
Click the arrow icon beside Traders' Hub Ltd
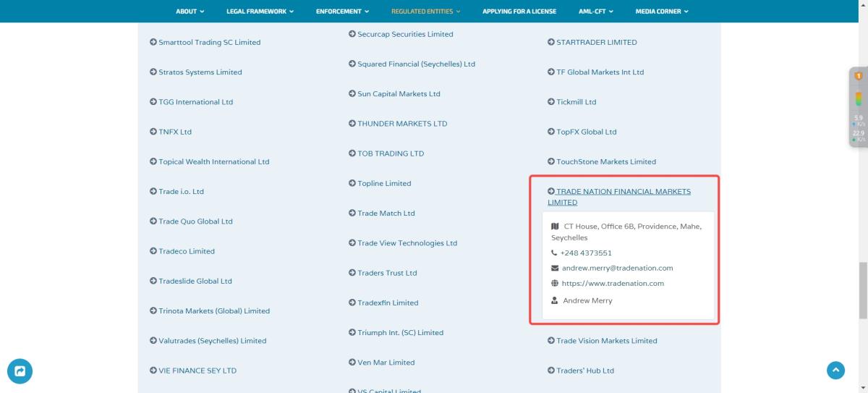551,371
